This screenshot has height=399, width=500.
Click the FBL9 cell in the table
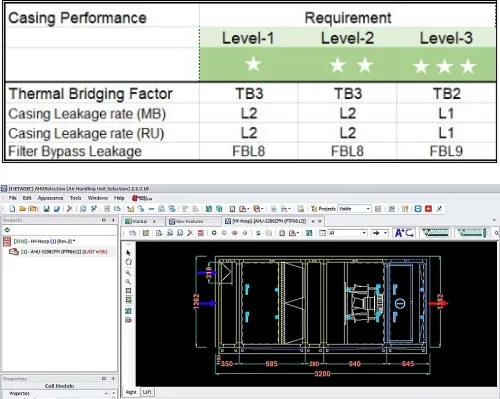click(446, 151)
